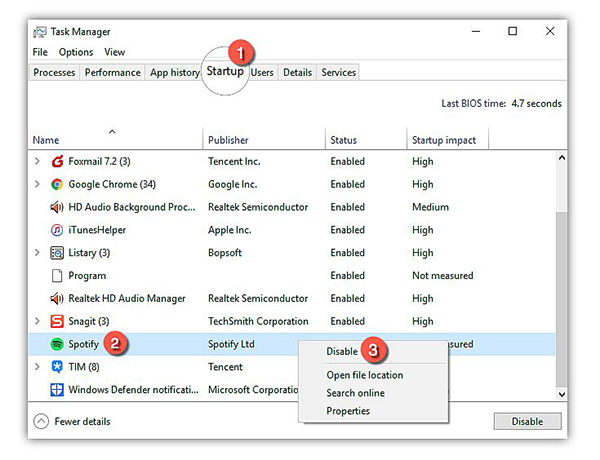Open the Services tab
The image size is (600, 460).
(338, 72)
